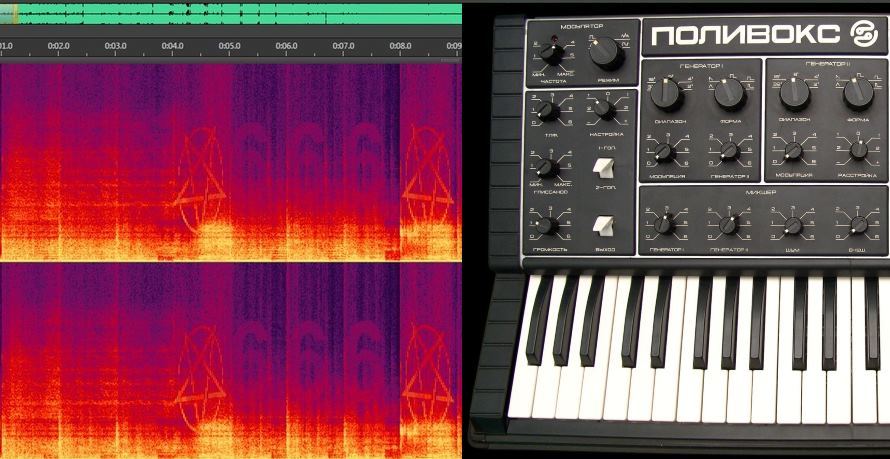Click the 0:03.0 mark on the timeline ruler

click(115, 46)
